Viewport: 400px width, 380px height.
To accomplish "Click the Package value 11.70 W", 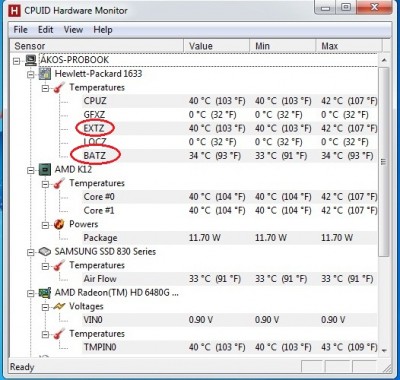I will coord(205,238).
